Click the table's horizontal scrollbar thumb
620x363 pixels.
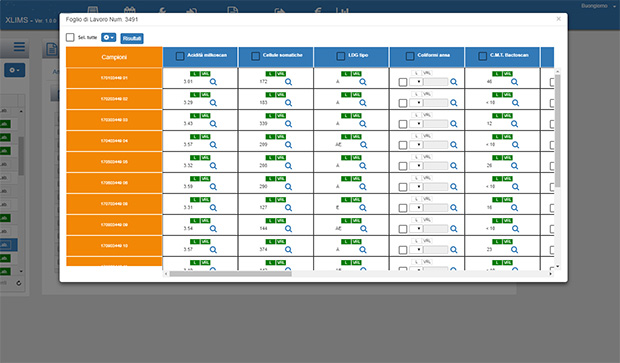tap(231, 274)
